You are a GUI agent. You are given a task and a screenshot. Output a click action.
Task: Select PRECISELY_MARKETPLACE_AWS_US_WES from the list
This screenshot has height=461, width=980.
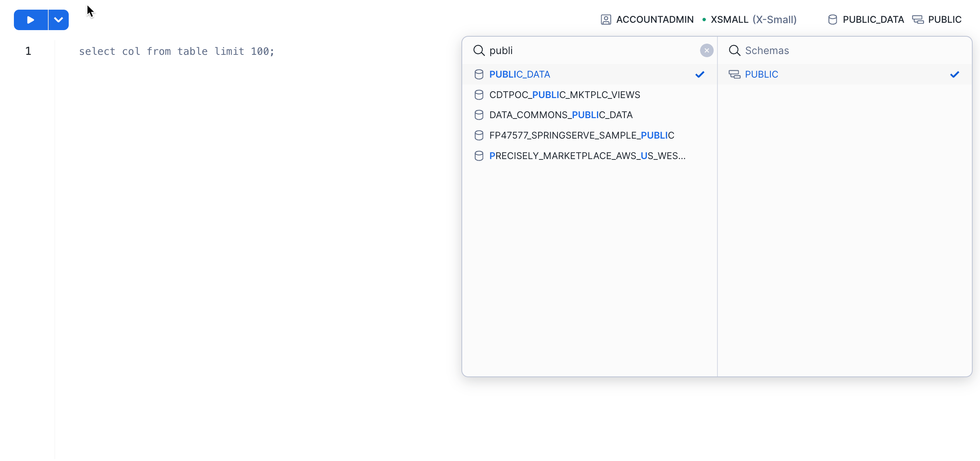pos(588,156)
